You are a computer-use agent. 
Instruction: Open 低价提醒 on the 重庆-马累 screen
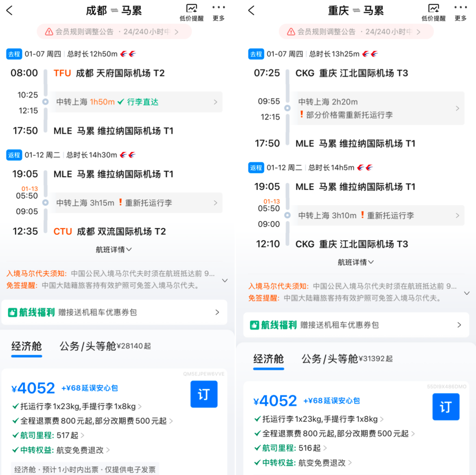click(x=434, y=12)
